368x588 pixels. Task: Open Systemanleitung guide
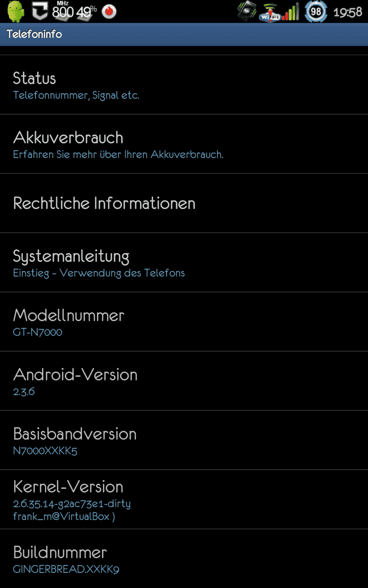tap(184, 262)
